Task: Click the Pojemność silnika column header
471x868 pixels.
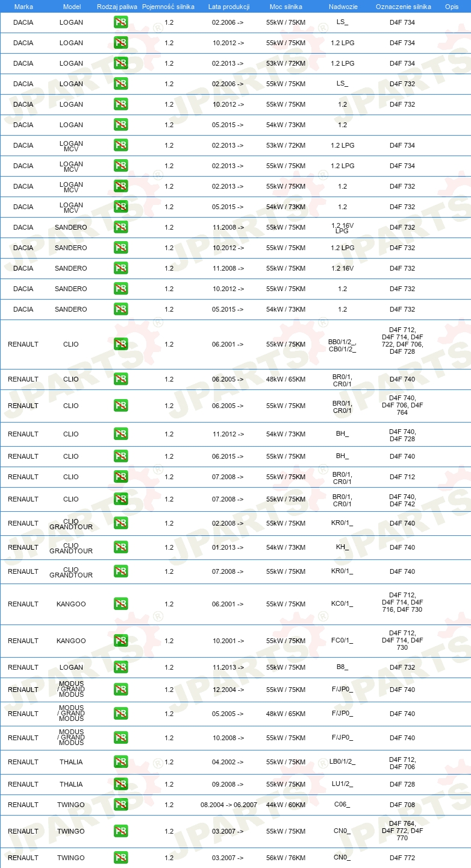Action: (169, 7)
